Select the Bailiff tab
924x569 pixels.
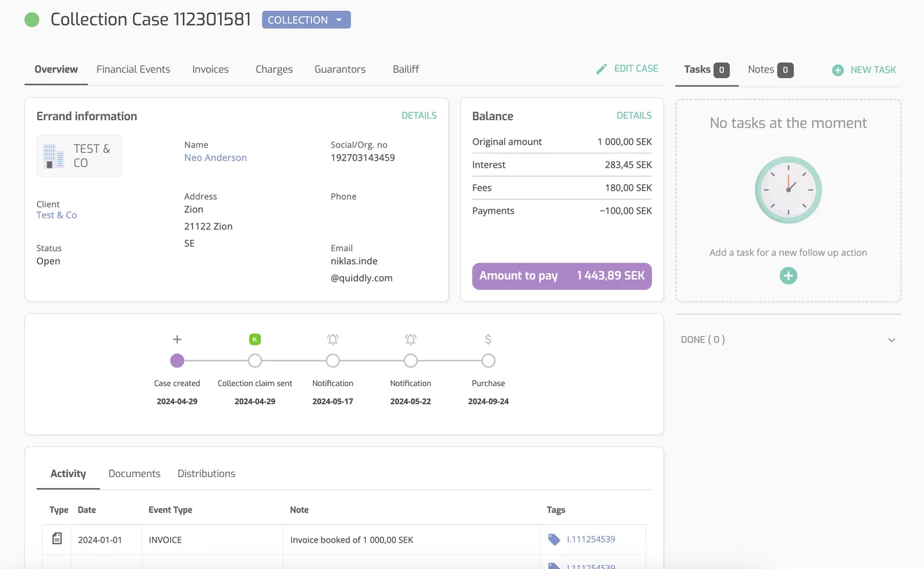[406, 69]
